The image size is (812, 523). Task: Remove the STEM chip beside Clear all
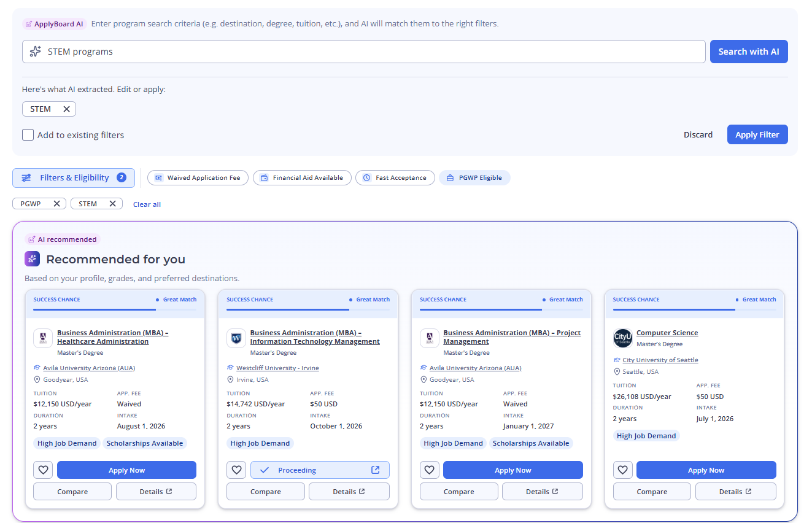click(x=112, y=204)
